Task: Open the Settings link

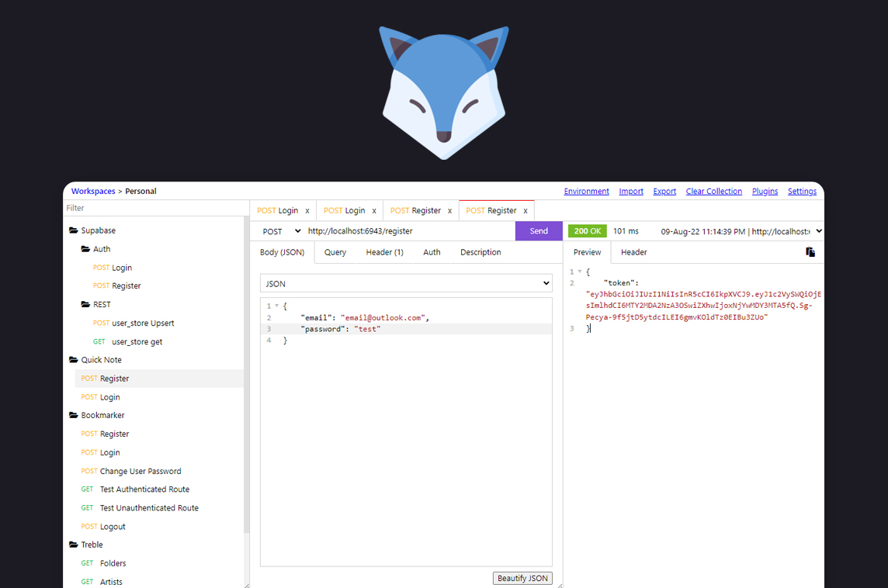Action: click(x=802, y=192)
